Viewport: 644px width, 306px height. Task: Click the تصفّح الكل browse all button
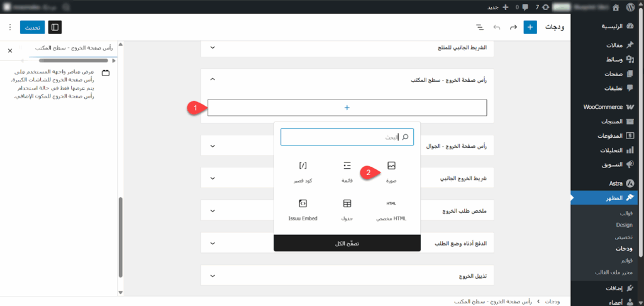(x=347, y=243)
